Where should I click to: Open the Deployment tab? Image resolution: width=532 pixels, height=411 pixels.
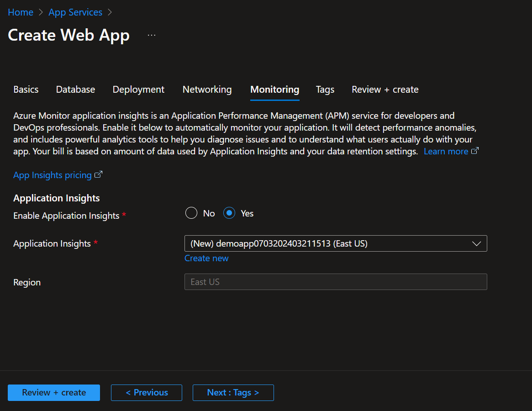pyautogui.click(x=138, y=90)
